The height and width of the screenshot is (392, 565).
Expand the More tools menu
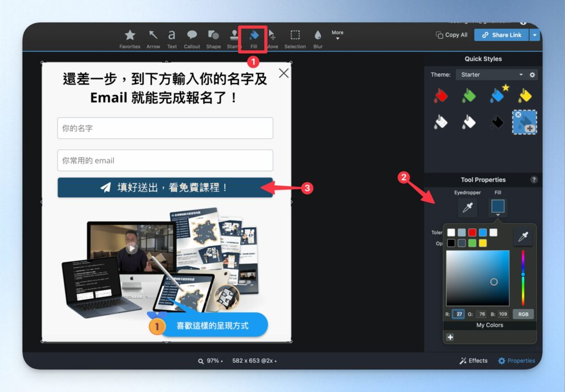click(337, 35)
